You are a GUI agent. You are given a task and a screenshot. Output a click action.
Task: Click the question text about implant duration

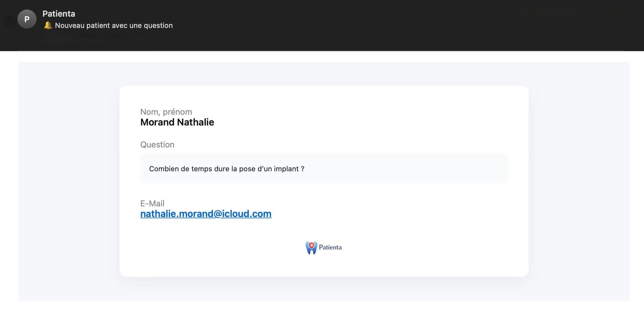(x=227, y=169)
